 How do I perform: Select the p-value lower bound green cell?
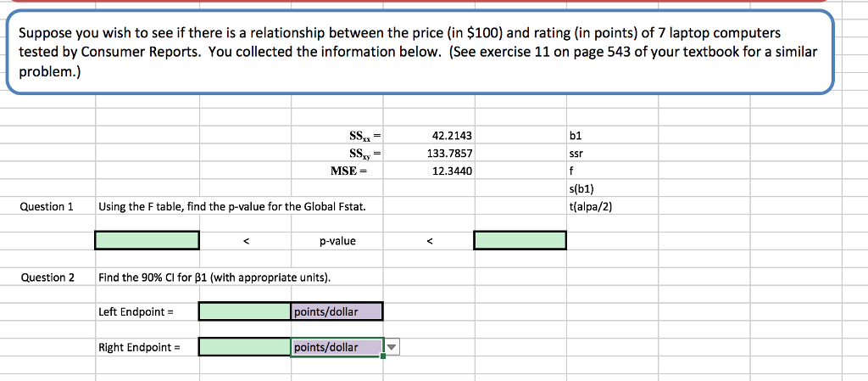coord(147,241)
